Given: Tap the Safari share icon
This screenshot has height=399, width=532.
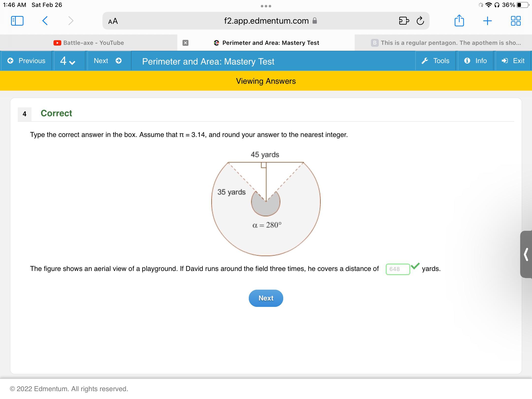Looking at the screenshot, I should (459, 21).
